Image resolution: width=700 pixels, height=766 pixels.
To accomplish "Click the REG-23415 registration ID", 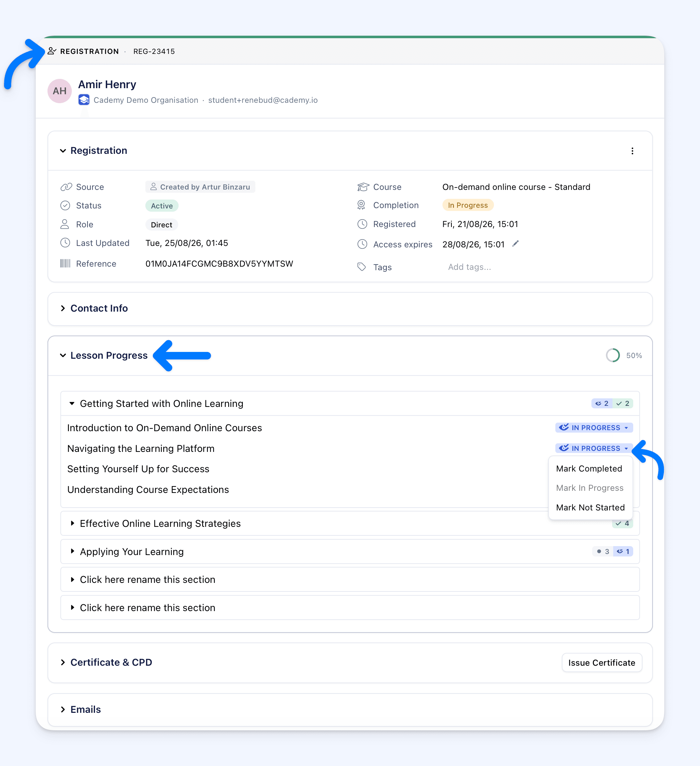I will [154, 51].
